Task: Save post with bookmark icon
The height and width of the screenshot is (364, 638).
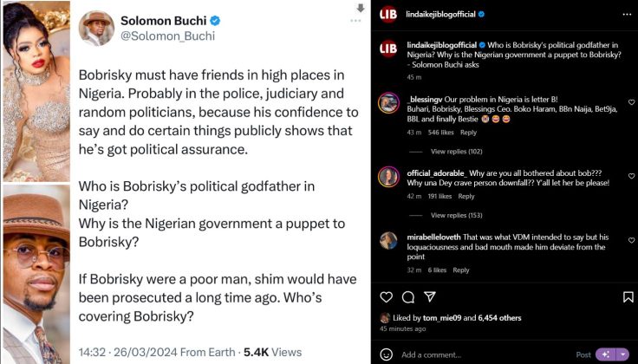Action: coord(628,296)
